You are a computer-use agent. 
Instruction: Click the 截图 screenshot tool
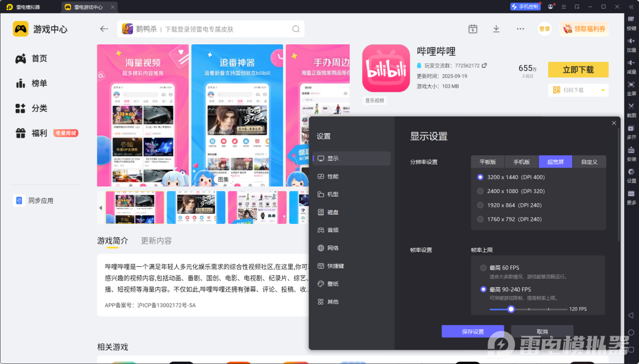(631, 109)
